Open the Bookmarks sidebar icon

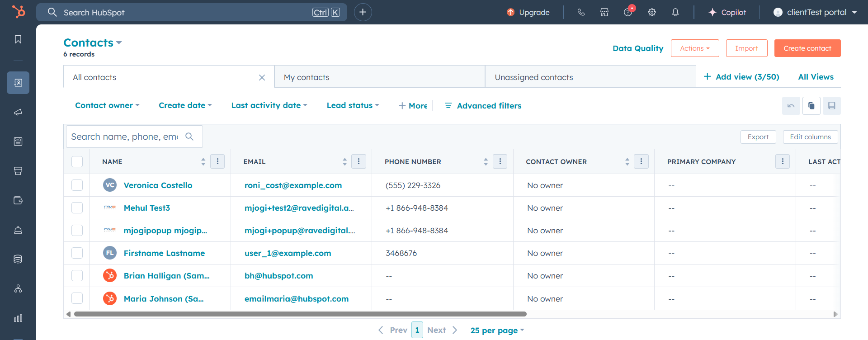pos(18,39)
